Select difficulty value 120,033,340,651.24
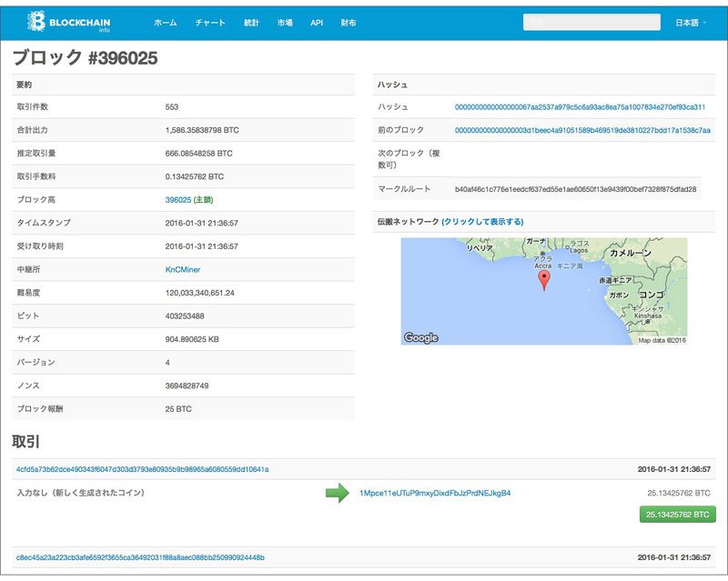 (x=199, y=293)
